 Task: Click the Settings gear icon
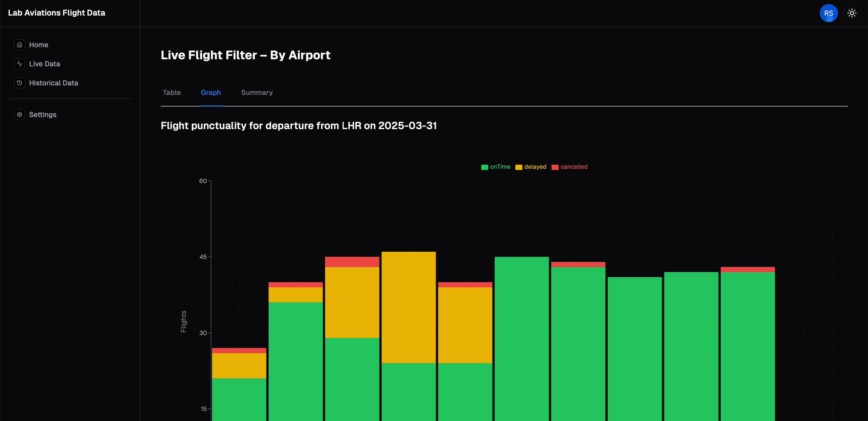click(20, 115)
